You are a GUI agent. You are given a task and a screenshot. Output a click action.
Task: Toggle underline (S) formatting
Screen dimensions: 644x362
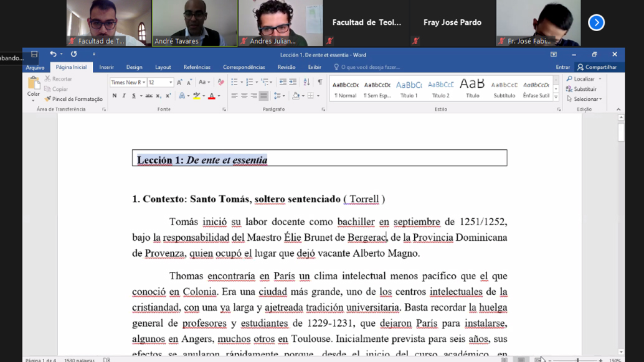tap(133, 96)
